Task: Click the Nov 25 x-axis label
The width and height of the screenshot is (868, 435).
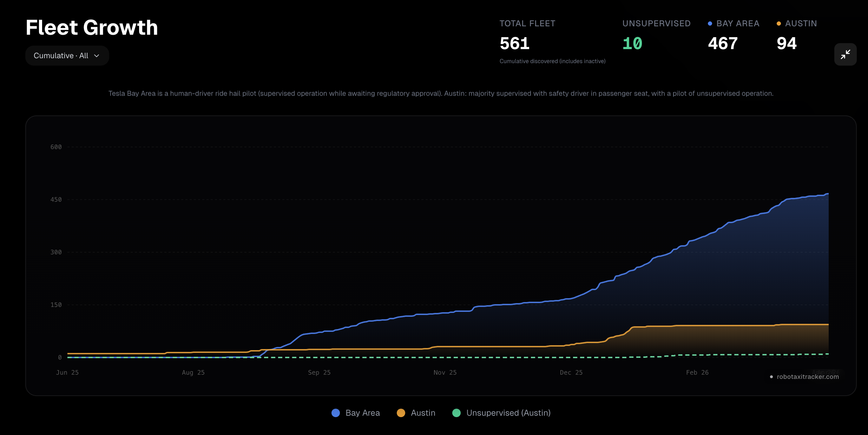Action: [x=445, y=373]
